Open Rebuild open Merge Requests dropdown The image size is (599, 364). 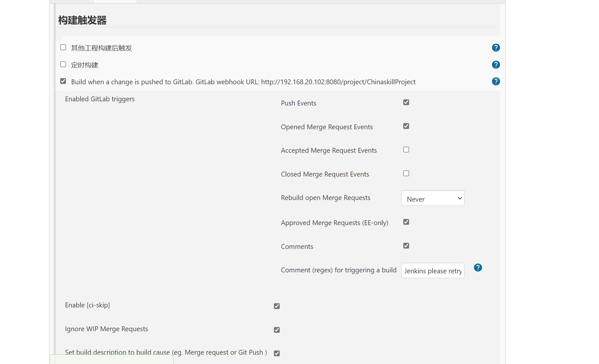432,198
